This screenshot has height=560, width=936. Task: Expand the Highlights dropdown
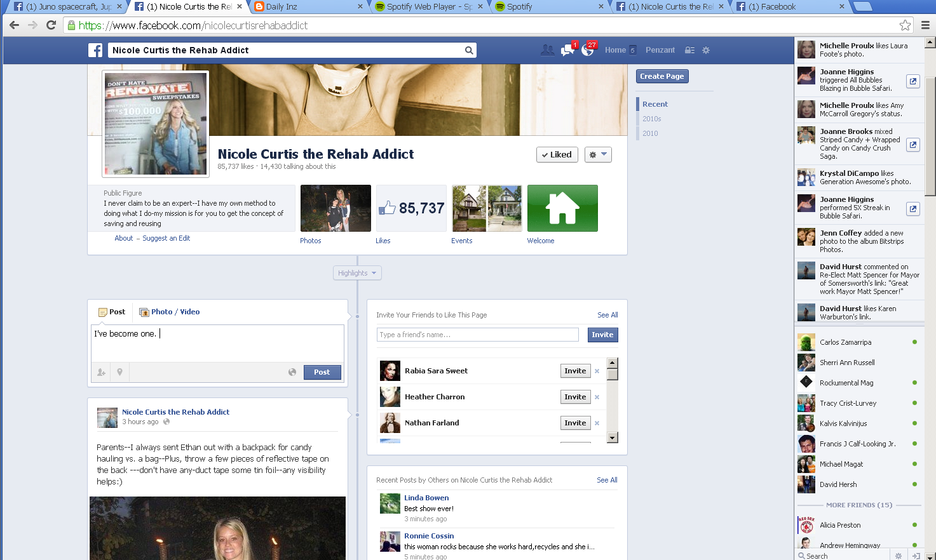point(357,273)
